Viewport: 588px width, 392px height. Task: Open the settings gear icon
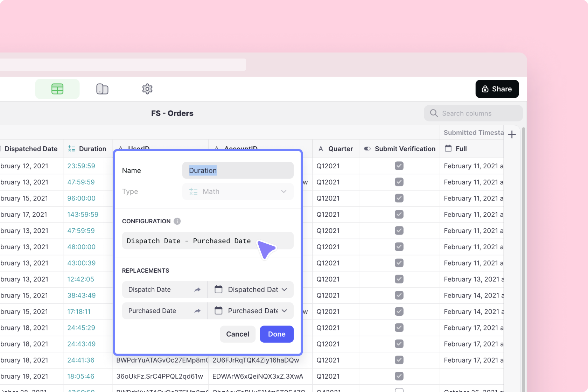[x=147, y=89]
